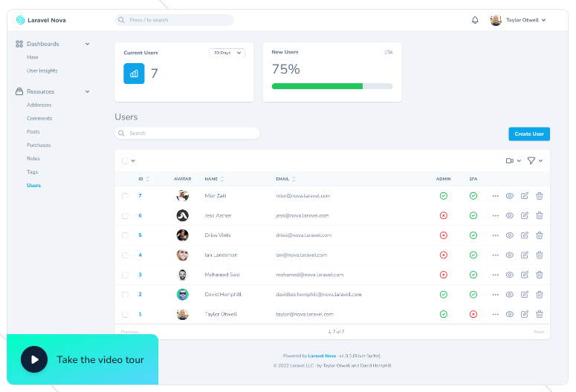Click the Laravel Nova logo
The width and height of the screenshot is (576, 392).
point(41,20)
